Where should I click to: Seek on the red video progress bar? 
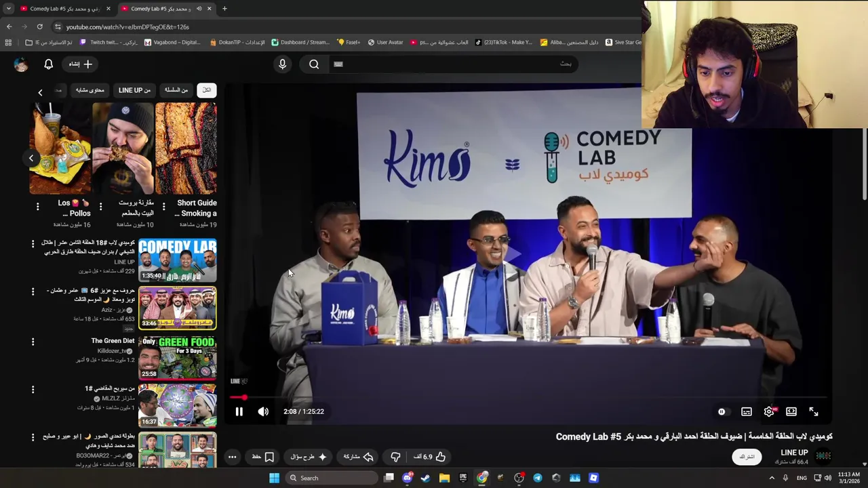click(528, 398)
